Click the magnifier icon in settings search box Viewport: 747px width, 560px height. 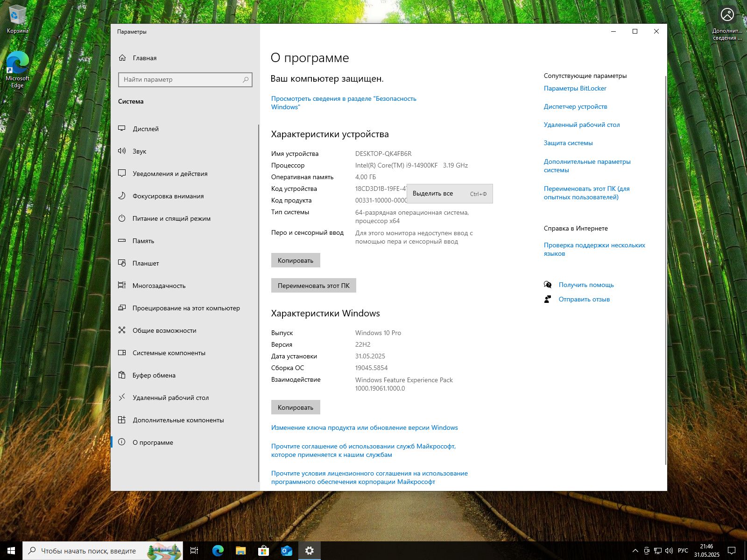coord(246,80)
